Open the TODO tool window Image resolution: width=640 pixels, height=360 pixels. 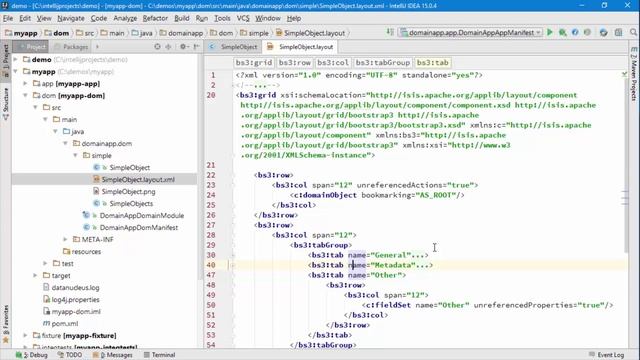pos(70,355)
